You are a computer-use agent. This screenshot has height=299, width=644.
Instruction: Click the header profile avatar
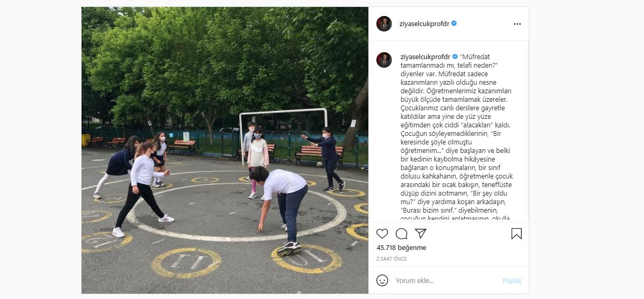coord(384,23)
